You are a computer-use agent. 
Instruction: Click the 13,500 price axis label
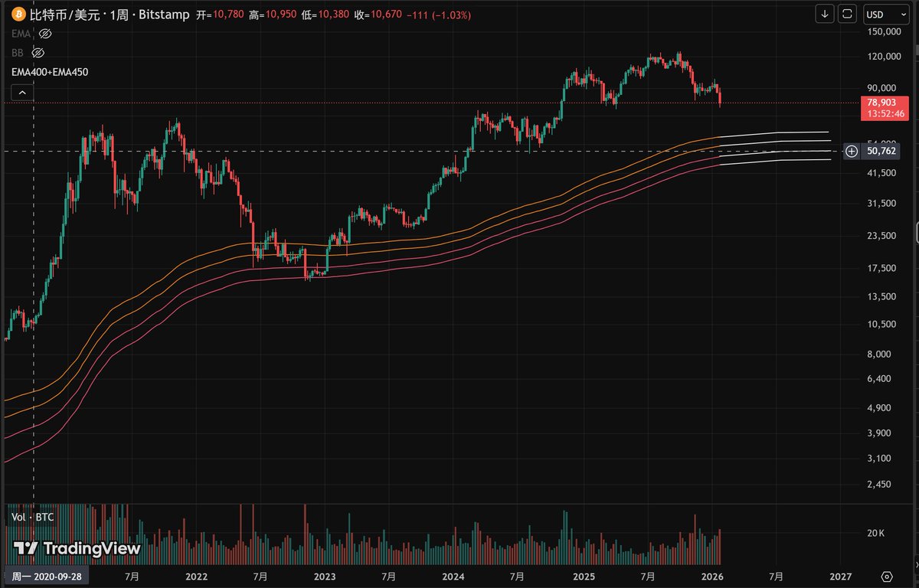tap(881, 297)
